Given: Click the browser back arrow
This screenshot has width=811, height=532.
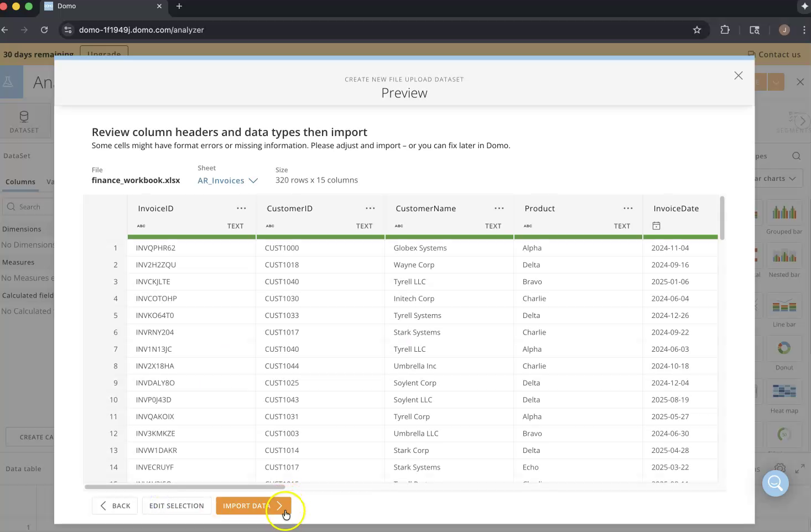Looking at the screenshot, I should click(x=4, y=30).
